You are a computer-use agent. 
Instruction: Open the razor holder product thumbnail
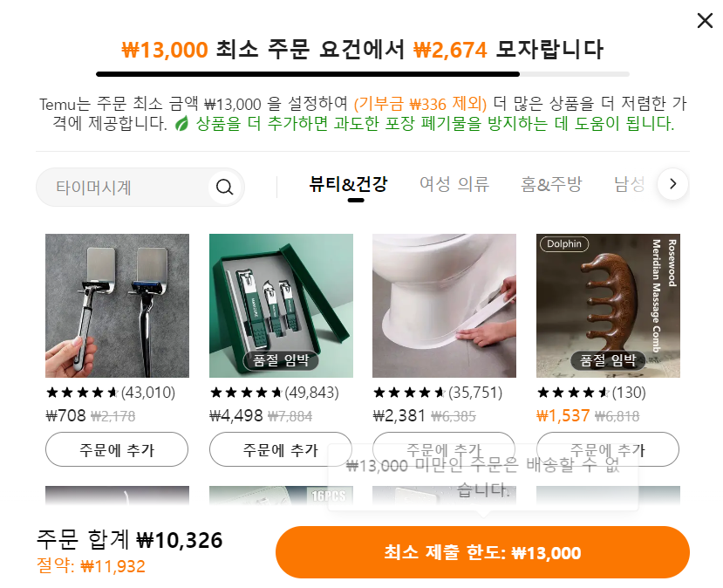tap(117, 305)
